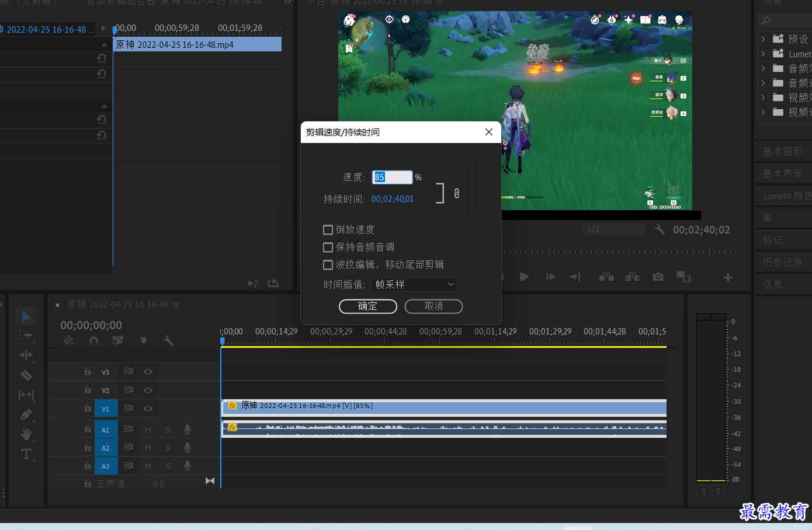This screenshot has width=812, height=530.
Task: Open program monitor settings wrench
Action: tap(660, 229)
